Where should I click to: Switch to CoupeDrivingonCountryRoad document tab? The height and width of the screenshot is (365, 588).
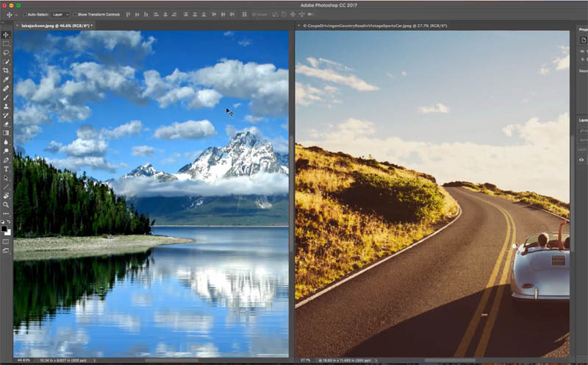coord(374,26)
